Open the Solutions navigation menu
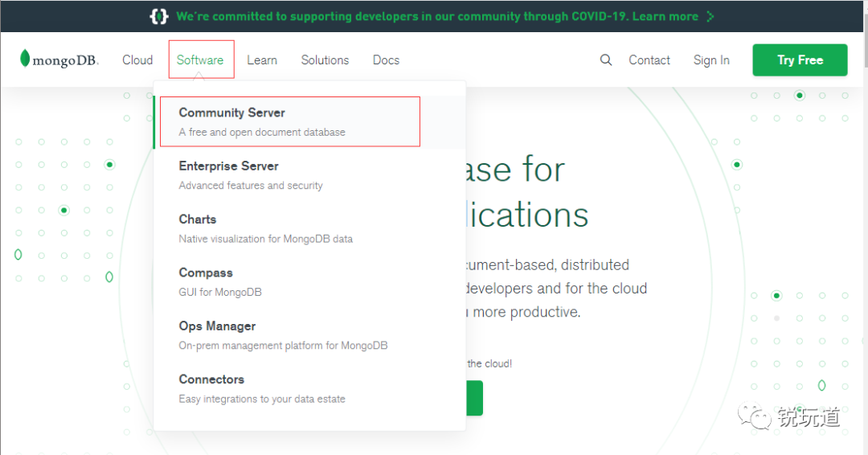Image resolution: width=868 pixels, height=455 pixels. (x=325, y=60)
